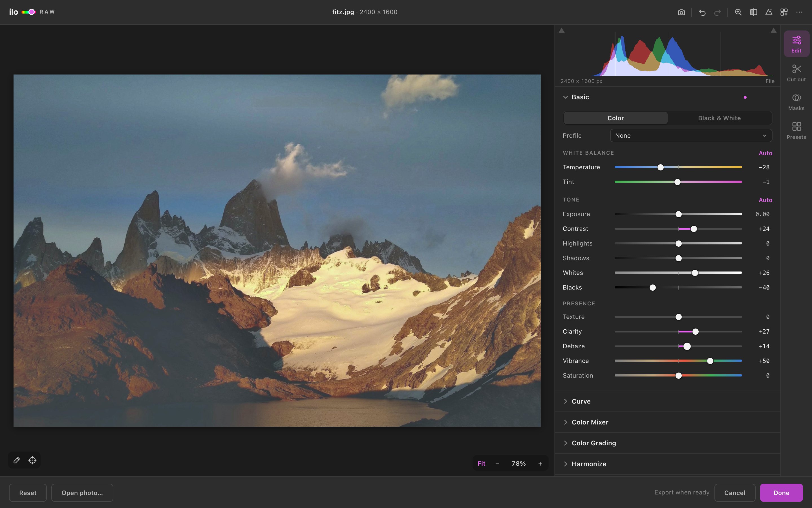Image resolution: width=812 pixels, height=508 pixels.
Task: Expand the Color Grading section
Action: point(667,443)
